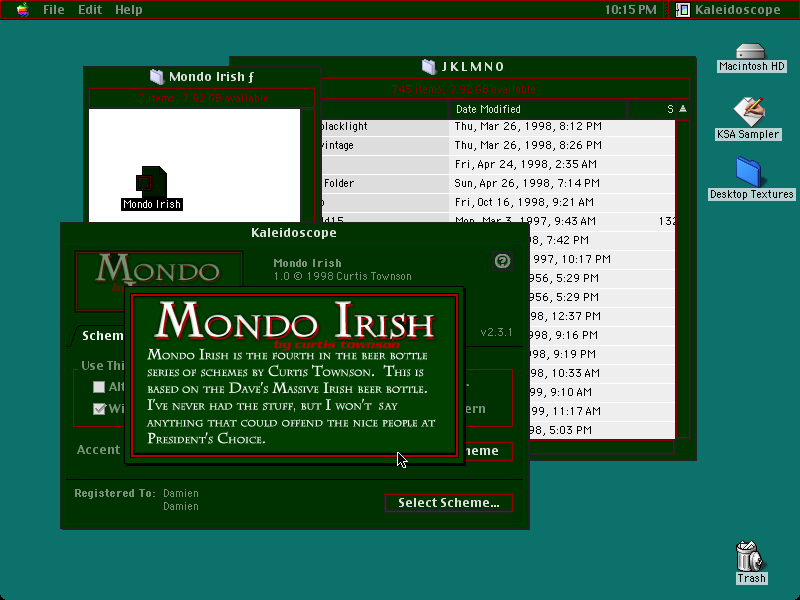Select row dated Thu, Mar 26, 1998, 8:12 PM
Viewport: 800px width, 600px height.
(x=498, y=127)
